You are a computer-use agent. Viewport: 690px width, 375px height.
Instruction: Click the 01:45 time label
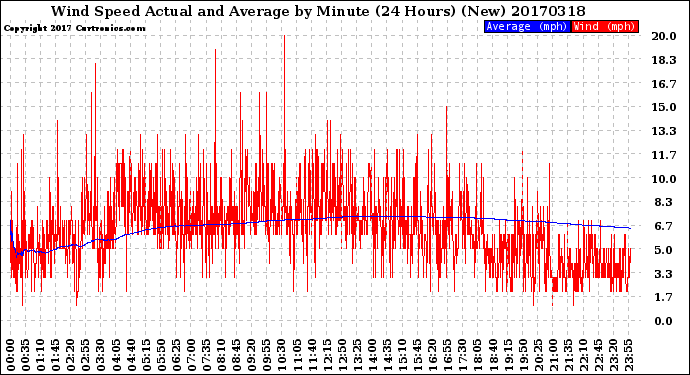click(56, 355)
